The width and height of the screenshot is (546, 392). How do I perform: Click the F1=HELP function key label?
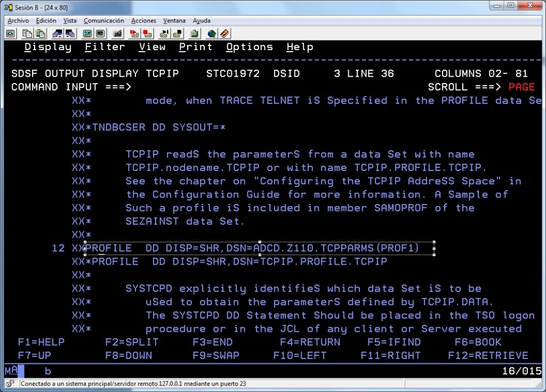pos(41,342)
